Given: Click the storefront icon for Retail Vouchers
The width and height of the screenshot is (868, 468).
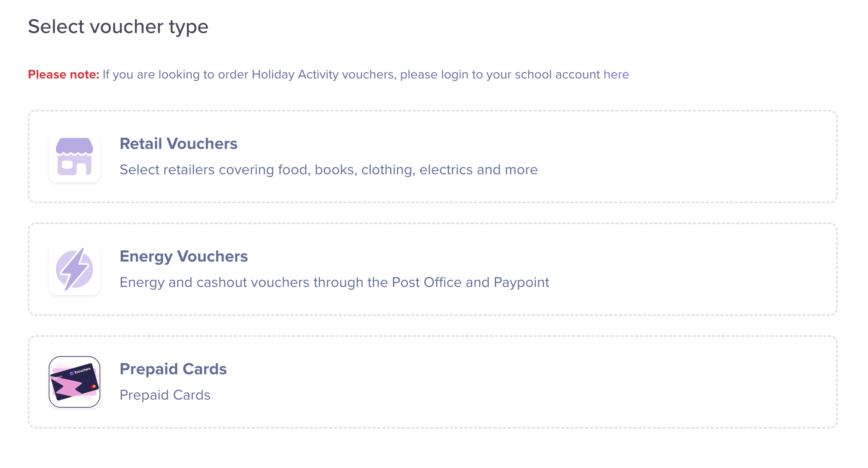Looking at the screenshot, I should pyautogui.click(x=74, y=157).
